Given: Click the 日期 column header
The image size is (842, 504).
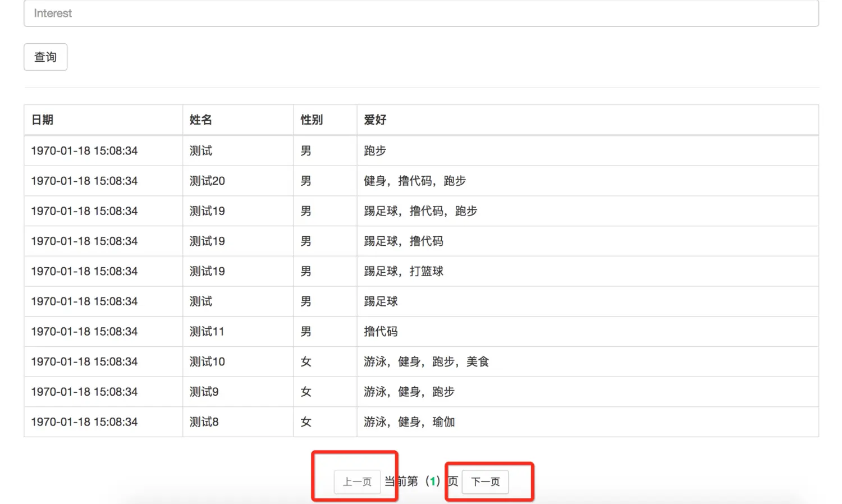Looking at the screenshot, I should click(x=42, y=120).
